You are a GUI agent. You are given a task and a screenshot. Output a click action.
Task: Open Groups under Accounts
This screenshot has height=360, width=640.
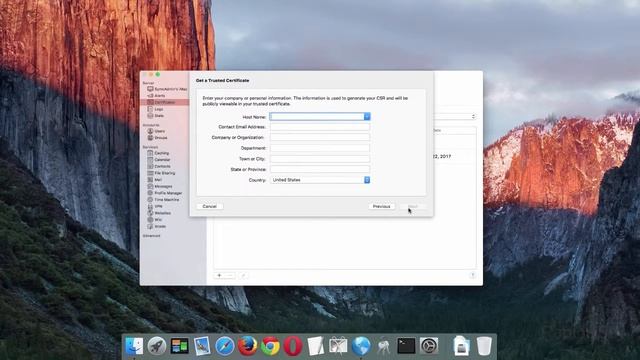click(x=157, y=138)
